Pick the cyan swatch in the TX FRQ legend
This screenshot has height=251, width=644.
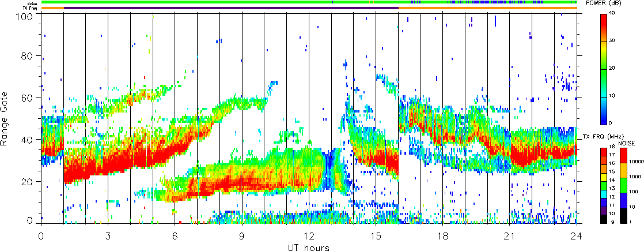click(x=605, y=194)
